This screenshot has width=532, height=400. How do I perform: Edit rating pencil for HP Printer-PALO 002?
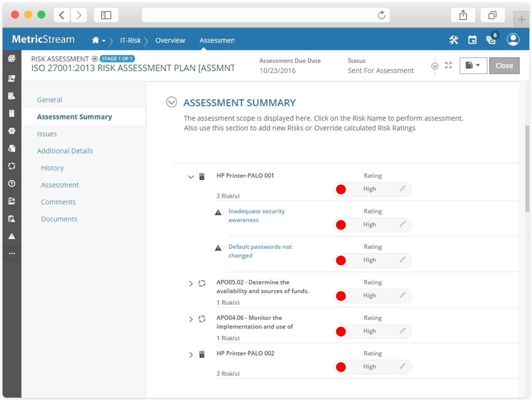pyautogui.click(x=402, y=366)
